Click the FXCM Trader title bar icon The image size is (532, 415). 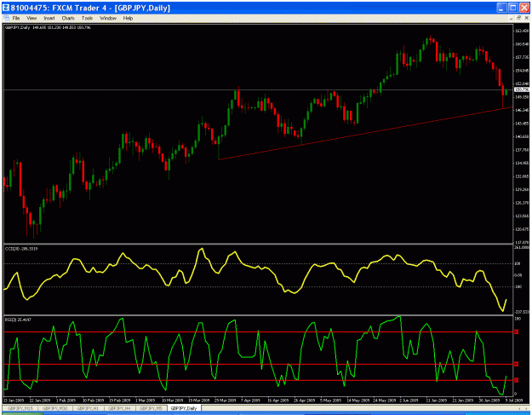point(6,8)
